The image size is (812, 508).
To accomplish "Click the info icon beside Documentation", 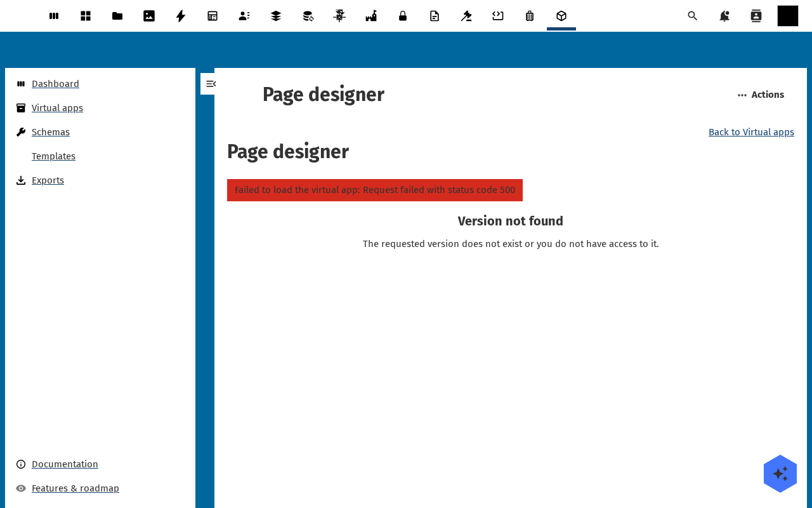I will point(21,464).
